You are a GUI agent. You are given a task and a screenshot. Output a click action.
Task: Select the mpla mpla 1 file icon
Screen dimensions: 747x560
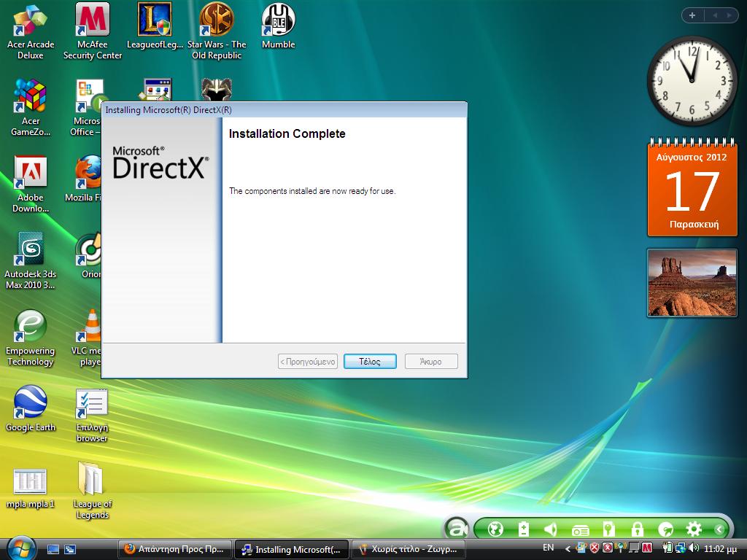(x=31, y=489)
